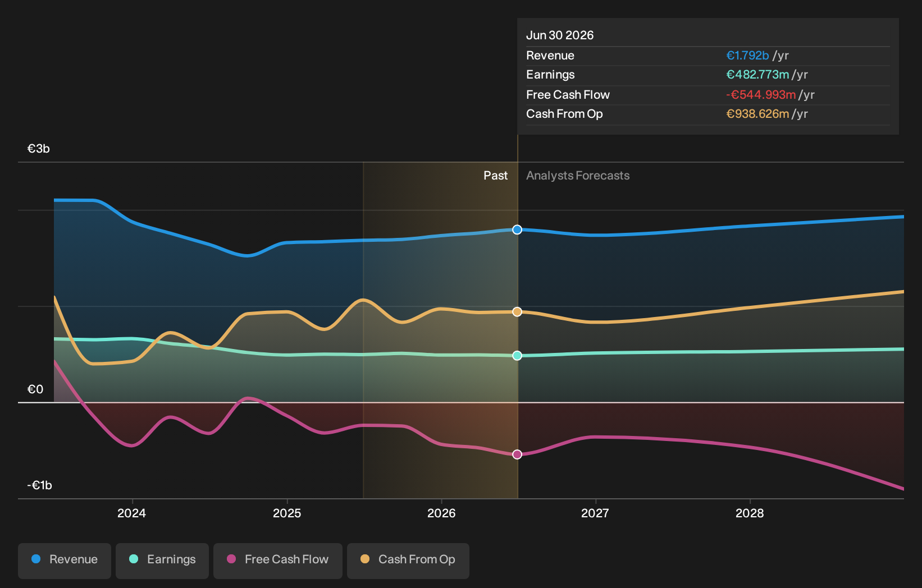922x588 pixels.
Task: Click the €0 y-axis label
Action: click(x=35, y=389)
